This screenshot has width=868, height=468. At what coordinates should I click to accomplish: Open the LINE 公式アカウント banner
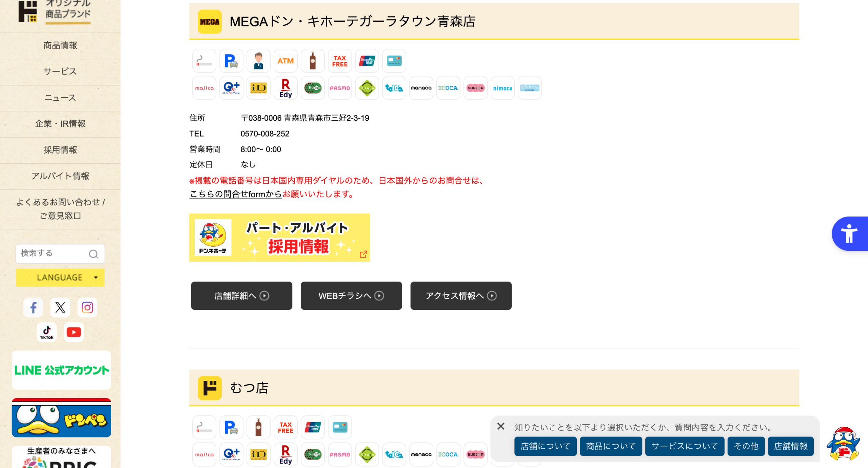pyautogui.click(x=61, y=370)
